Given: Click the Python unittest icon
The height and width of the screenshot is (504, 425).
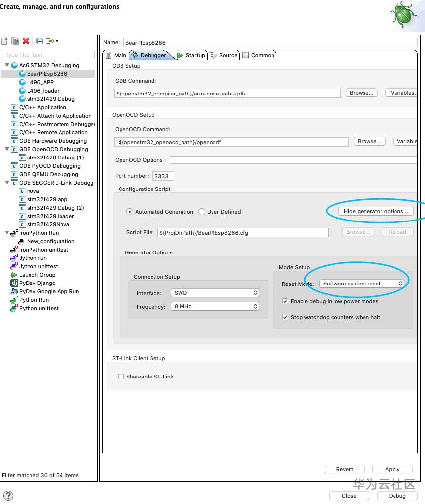Looking at the screenshot, I should point(14,308).
